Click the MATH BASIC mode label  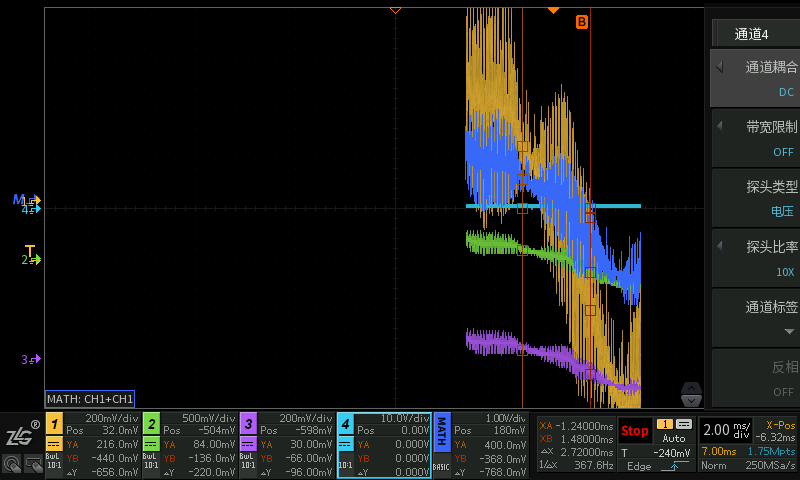(442, 467)
